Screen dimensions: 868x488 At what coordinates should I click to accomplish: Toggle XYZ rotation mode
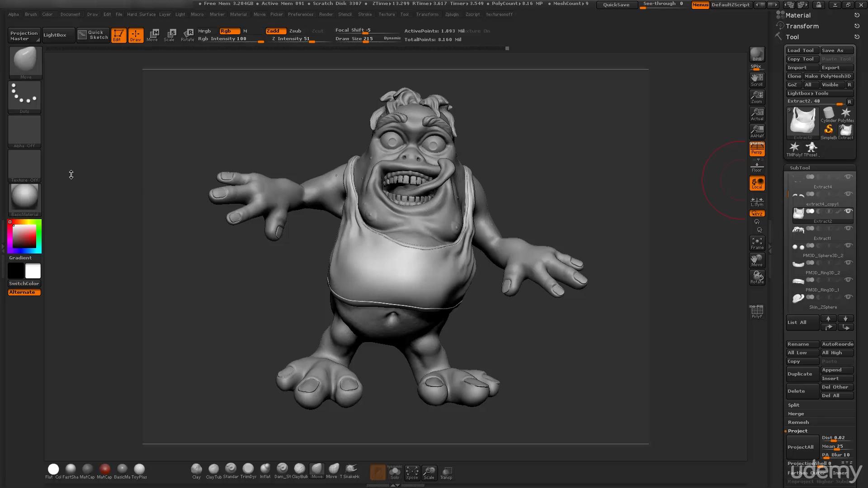point(757,213)
